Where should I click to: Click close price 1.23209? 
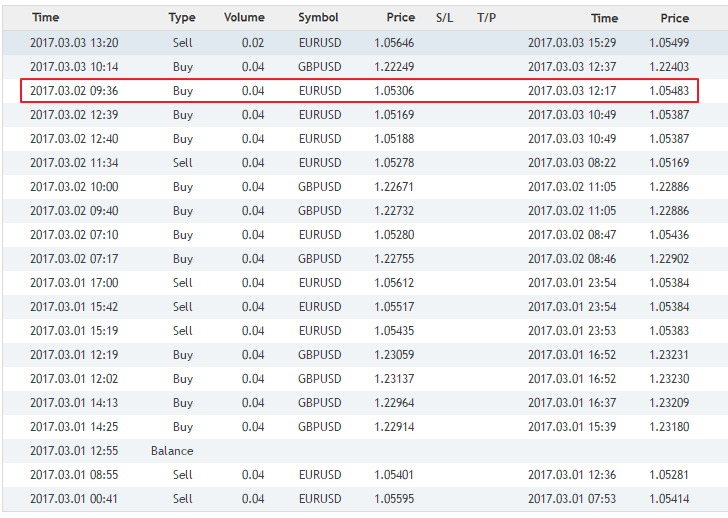pyautogui.click(x=669, y=403)
